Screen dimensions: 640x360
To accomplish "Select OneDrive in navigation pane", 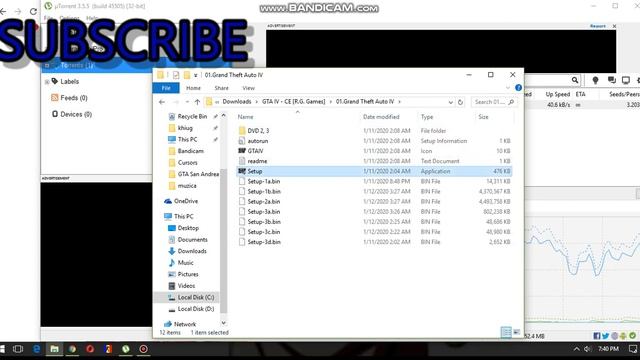I will [186, 201].
